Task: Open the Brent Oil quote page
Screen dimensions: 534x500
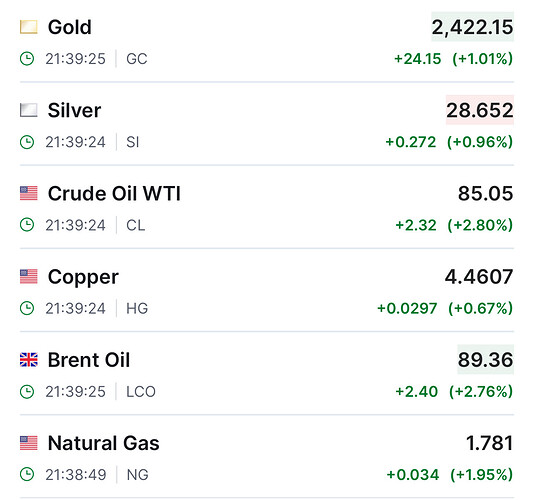Action: click(89, 360)
